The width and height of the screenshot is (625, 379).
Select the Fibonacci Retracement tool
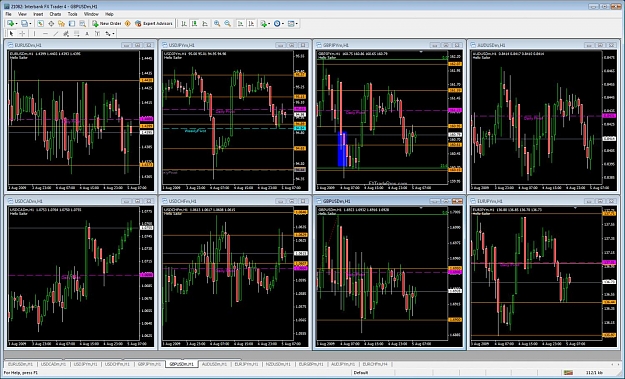[76, 34]
